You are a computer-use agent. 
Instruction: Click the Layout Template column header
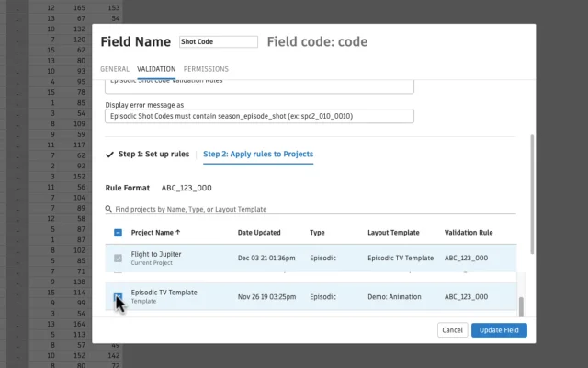tap(396, 233)
